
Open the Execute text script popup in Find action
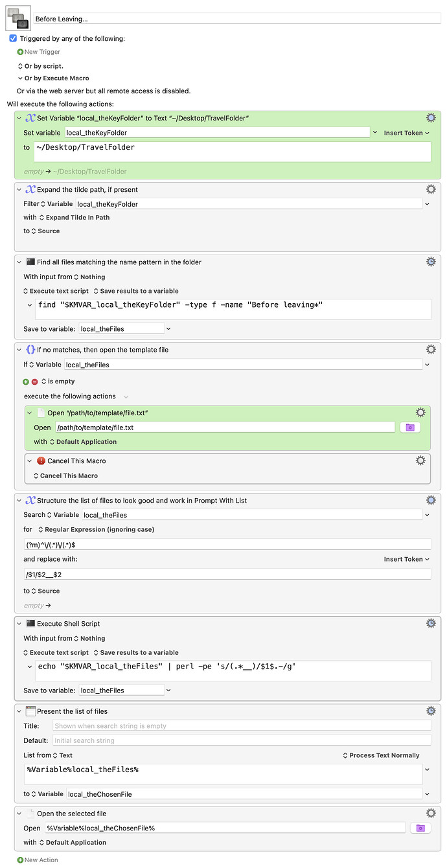56,291
